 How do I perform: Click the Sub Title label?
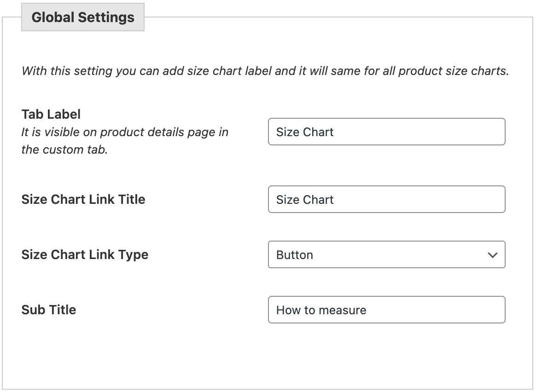[x=48, y=310]
